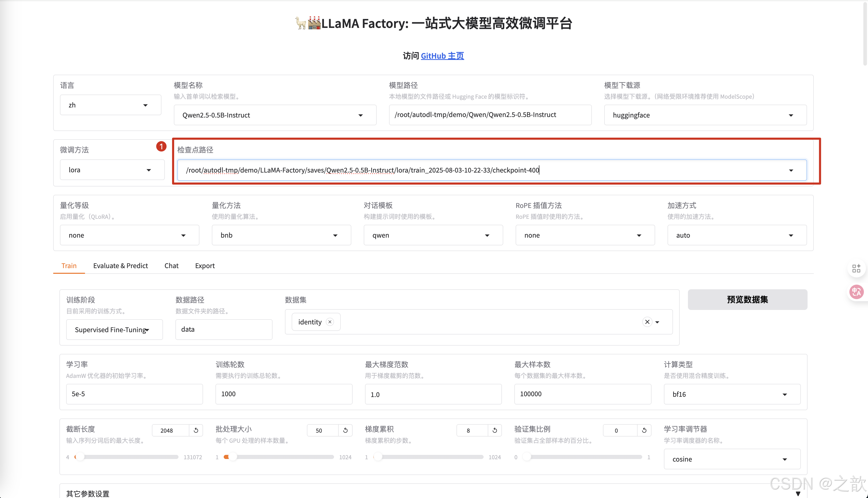The image size is (868, 498).
Task: Switch to the Chat tab
Action: pos(171,266)
